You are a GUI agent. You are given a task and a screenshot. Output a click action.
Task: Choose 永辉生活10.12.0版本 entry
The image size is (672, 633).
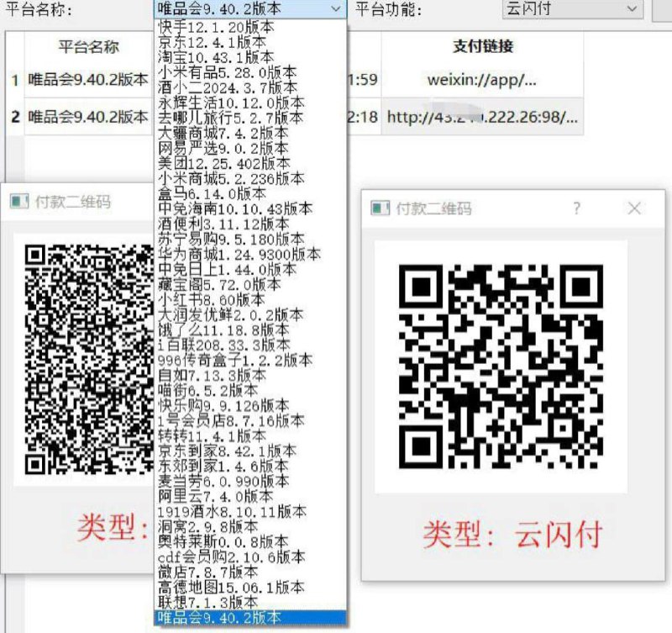coord(249,103)
